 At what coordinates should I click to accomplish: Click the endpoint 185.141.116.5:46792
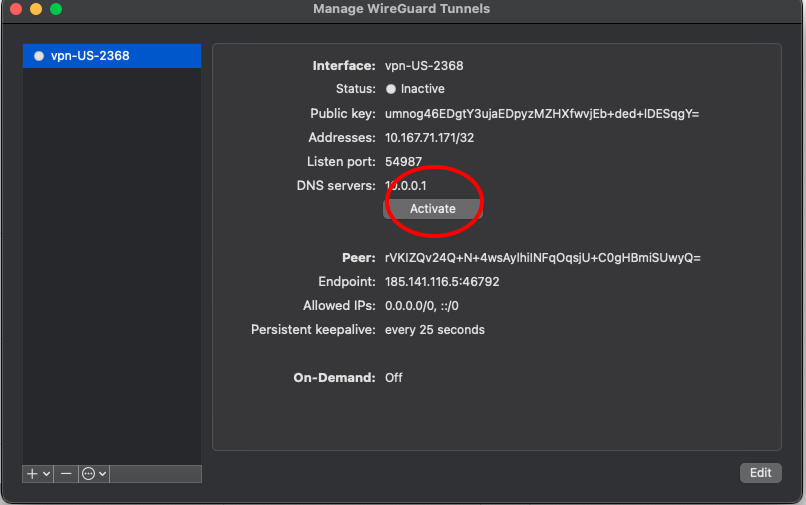pos(442,282)
